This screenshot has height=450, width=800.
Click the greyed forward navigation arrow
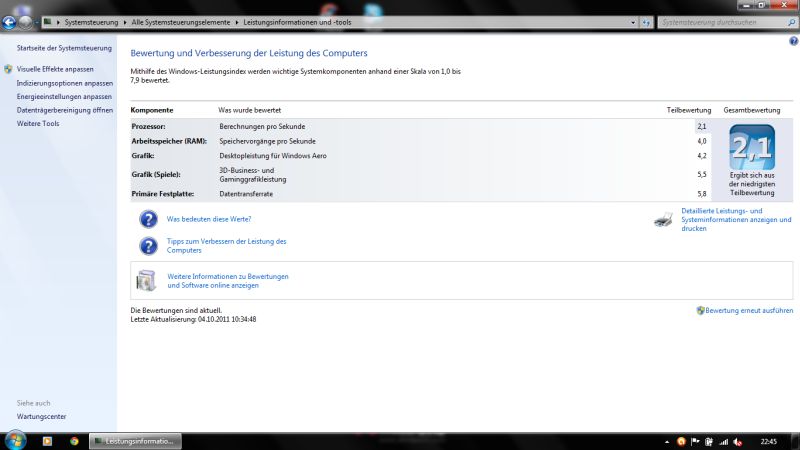pos(24,22)
